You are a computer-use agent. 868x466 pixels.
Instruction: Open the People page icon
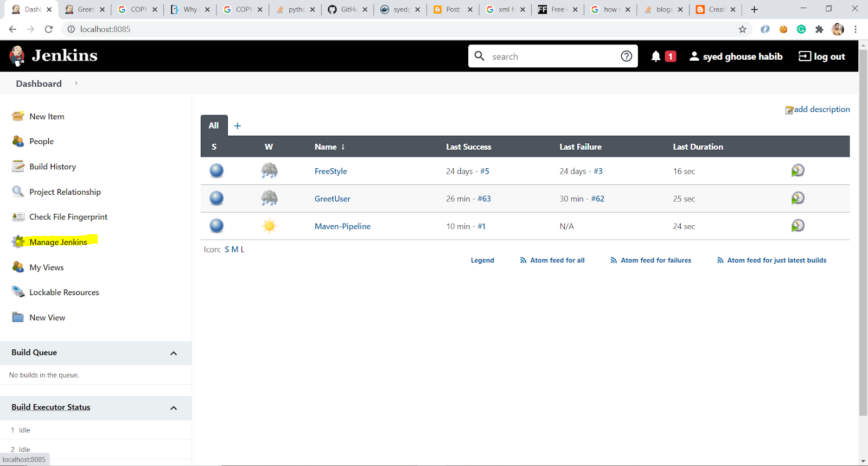pos(18,141)
